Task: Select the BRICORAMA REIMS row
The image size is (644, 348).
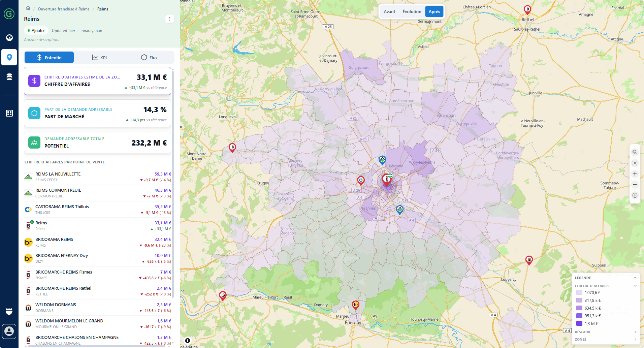Action: 98,242
